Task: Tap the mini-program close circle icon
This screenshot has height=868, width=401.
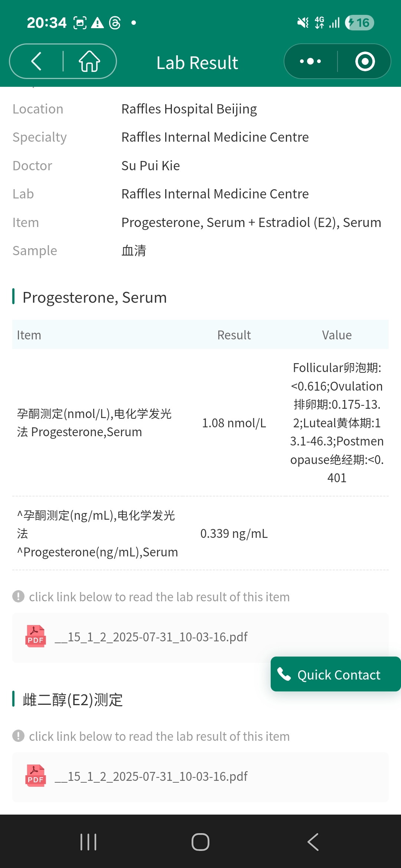Action: point(365,62)
